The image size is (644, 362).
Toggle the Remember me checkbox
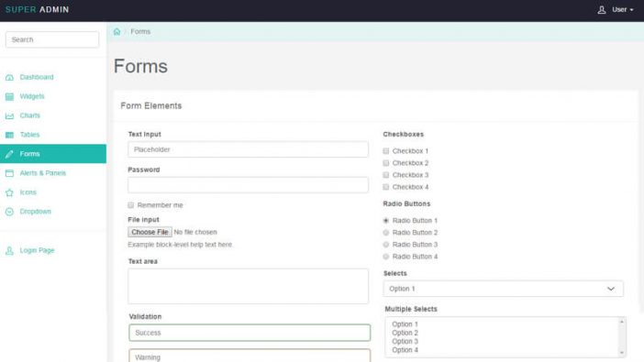pos(130,205)
